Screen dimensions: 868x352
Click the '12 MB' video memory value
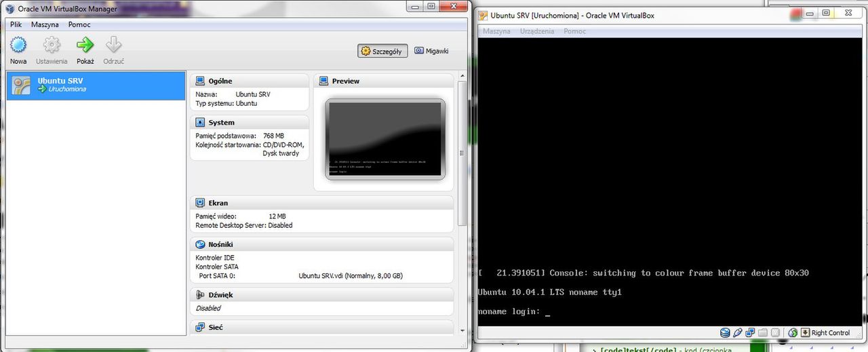point(277,216)
